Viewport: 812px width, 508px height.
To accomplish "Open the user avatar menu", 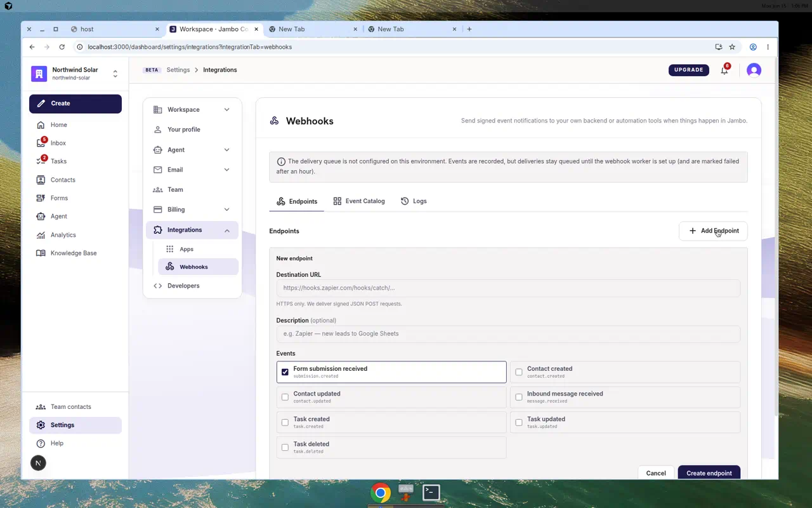I will [754, 70].
